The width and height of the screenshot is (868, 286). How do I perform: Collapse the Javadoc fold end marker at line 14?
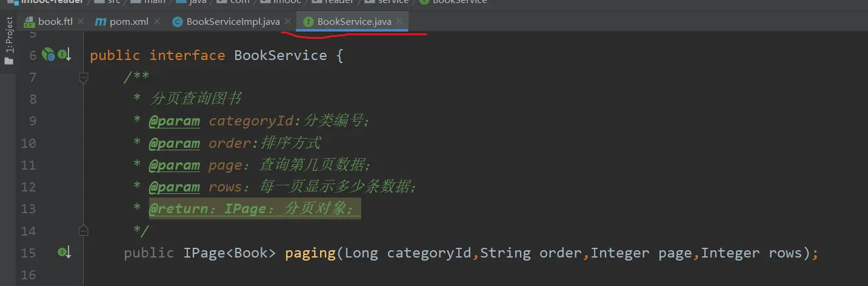84,230
